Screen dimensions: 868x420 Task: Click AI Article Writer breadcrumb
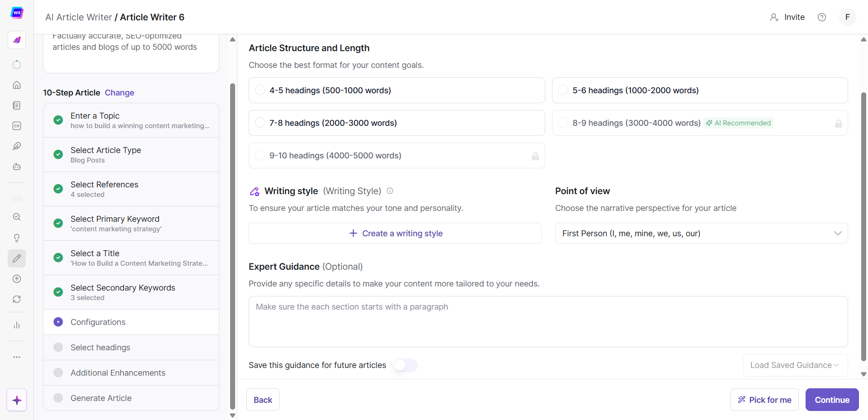[x=79, y=17]
